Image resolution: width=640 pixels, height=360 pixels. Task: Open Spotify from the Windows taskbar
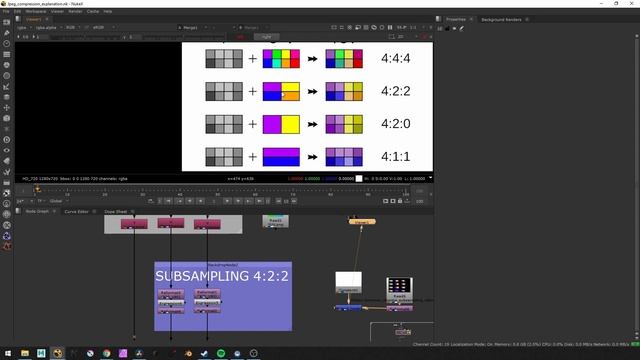221,353
